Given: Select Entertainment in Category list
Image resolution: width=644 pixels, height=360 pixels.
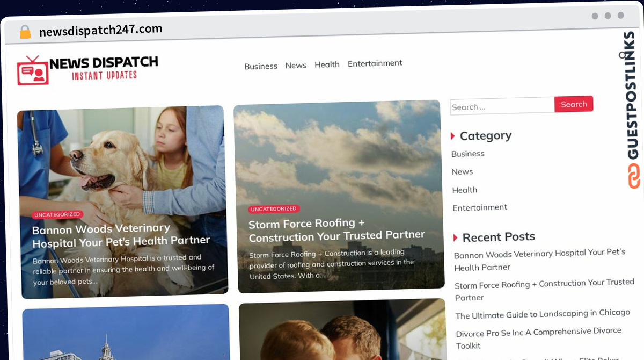Looking at the screenshot, I should pos(480,207).
